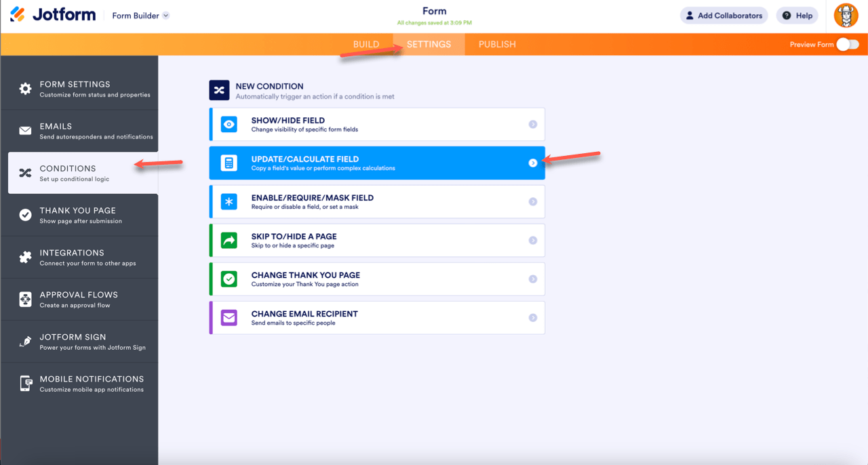The image size is (868, 465).
Task: Click the Jotform logo
Action: point(53,15)
